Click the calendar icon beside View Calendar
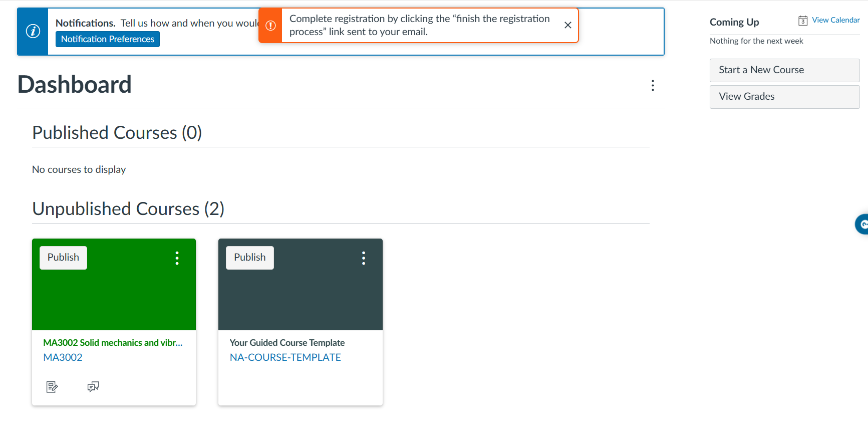This screenshot has height=424, width=868. 802,20
